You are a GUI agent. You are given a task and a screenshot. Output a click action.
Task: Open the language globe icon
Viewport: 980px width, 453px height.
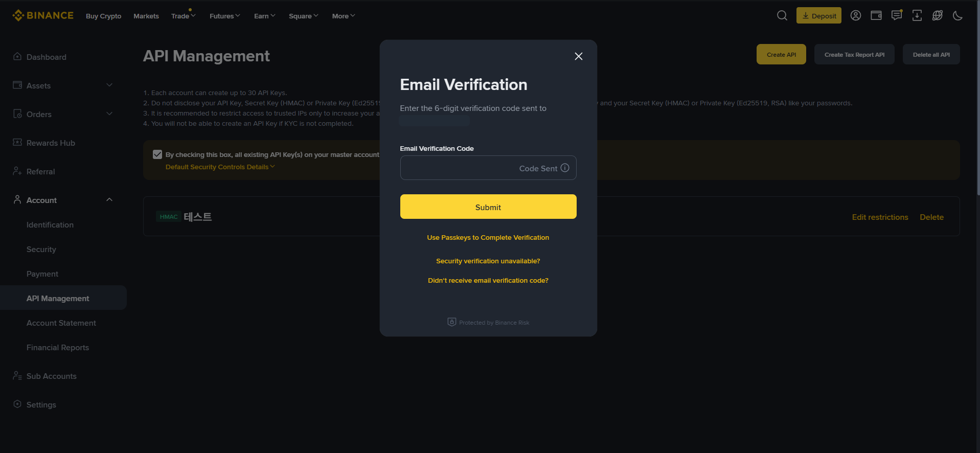tap(938, 15)
